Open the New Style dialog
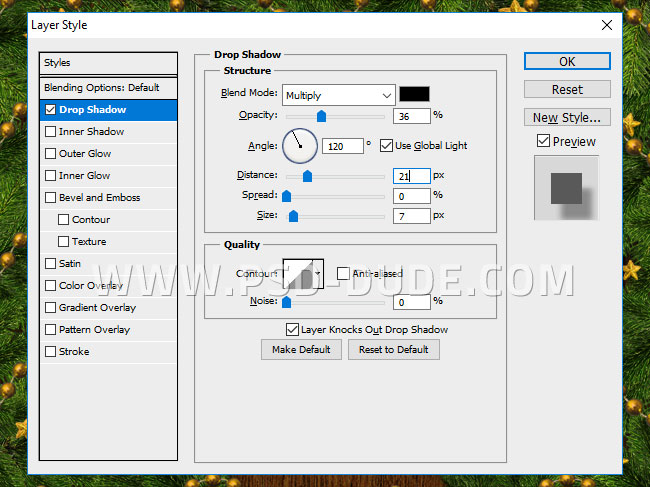 pos(567,117)
